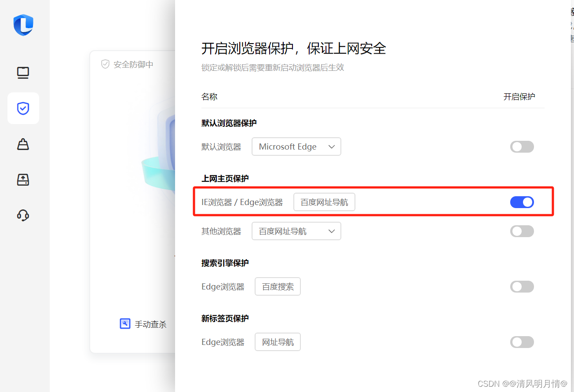Open the computer overview sidebar icon

pos(23,73)
